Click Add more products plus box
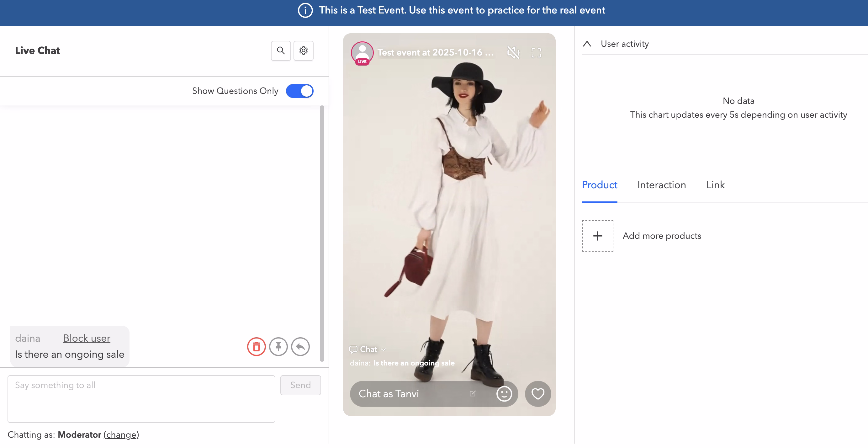Viewport: 868px width, 448px height. 597,236
